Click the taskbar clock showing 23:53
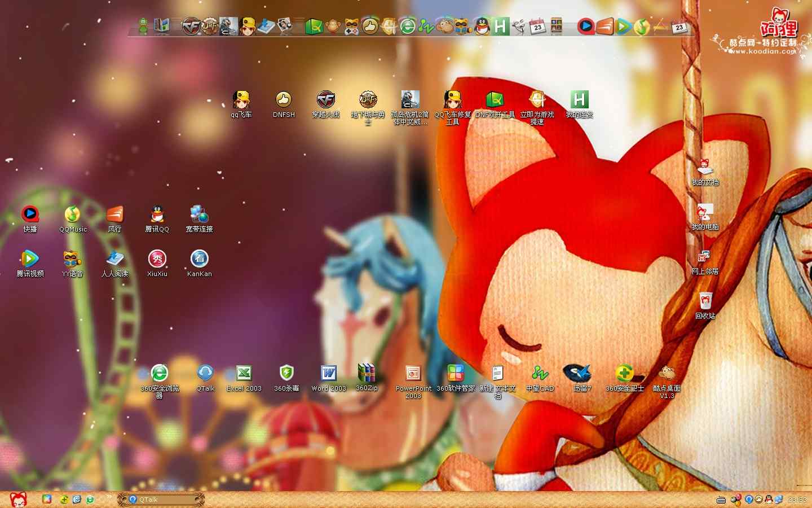812x508 pixels. coord(797,500)
